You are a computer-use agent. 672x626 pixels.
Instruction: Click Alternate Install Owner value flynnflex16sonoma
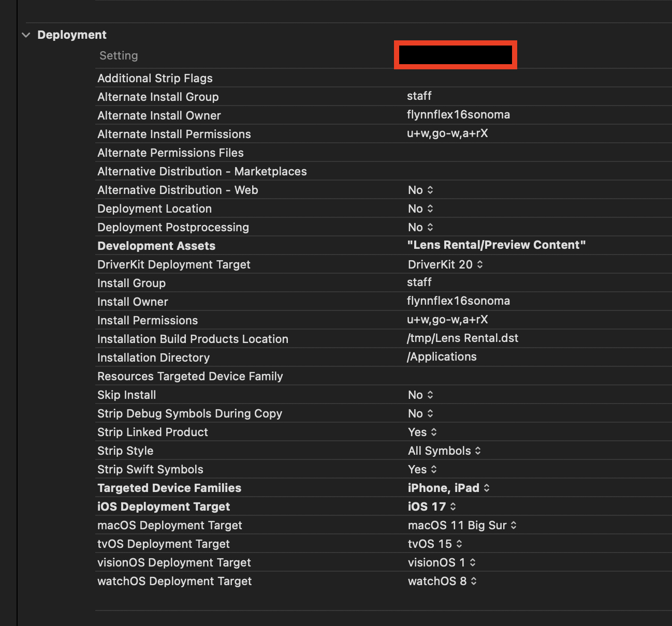458,115
